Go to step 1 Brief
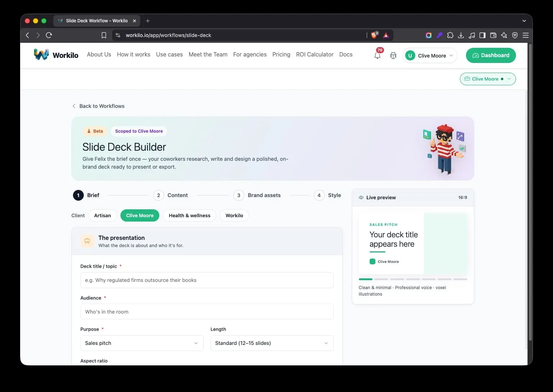 [x=86, y=195]
